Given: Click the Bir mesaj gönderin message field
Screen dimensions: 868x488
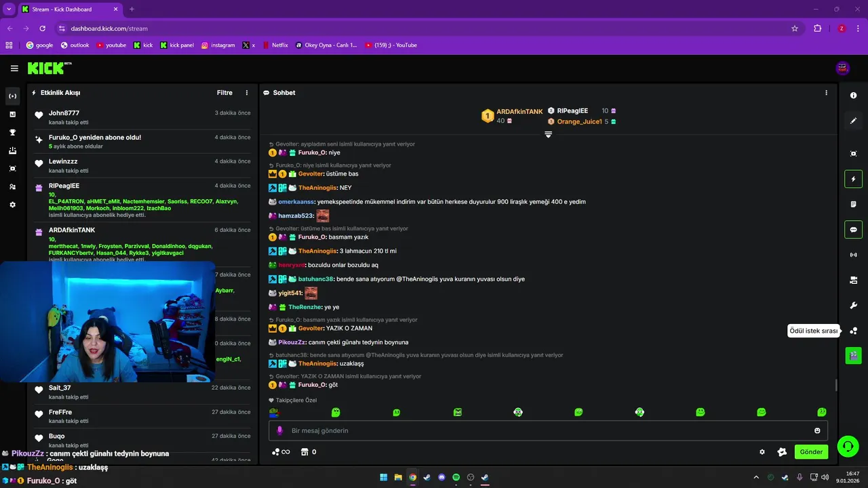Looking at the screenshot, I should (x=548, y=430).
